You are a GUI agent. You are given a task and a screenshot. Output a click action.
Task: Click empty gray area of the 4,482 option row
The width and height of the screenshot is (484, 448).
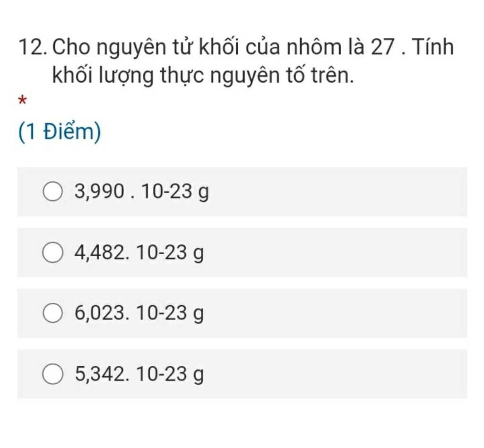click(337, 252)
